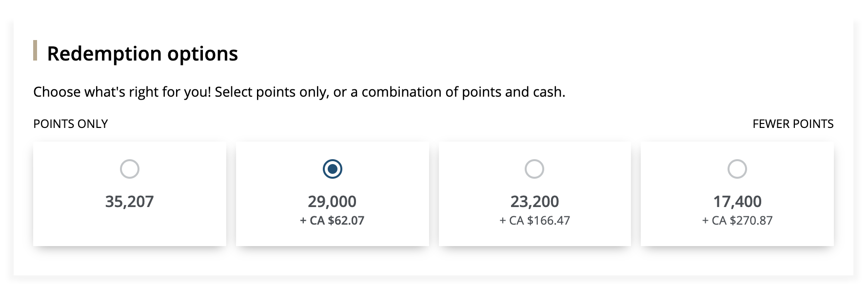Click the 17,400 points amount
Viewport: 868px width, 292px height.
[x=737, y=201]
